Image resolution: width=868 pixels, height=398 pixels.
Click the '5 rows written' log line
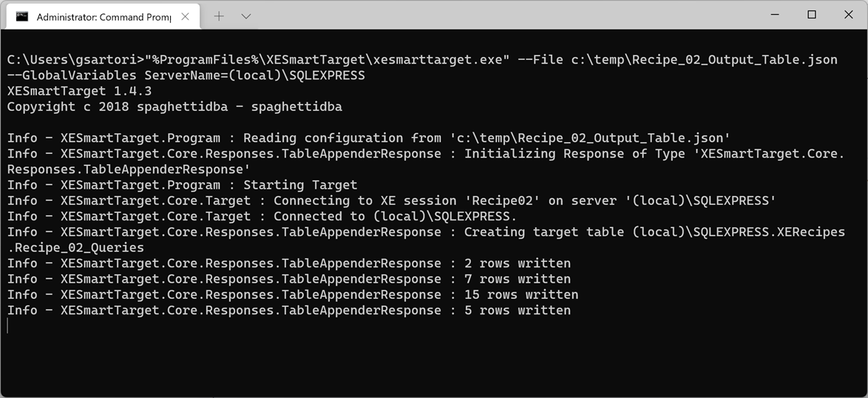[x=289, y=311]
